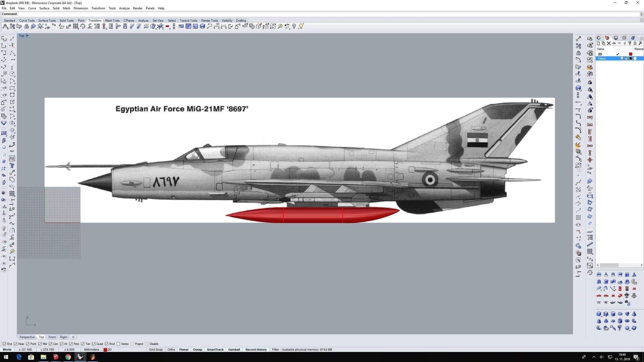Click the yellow lightbulb icon in toolbar

[x=301, y=26]
